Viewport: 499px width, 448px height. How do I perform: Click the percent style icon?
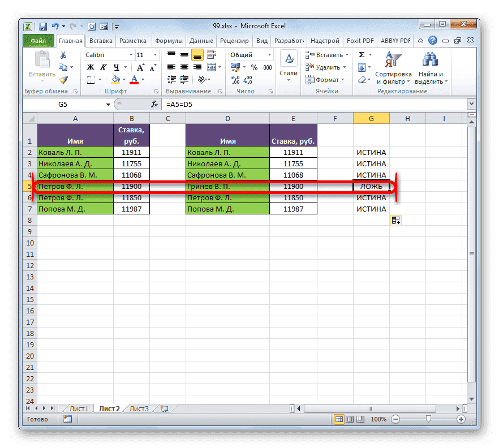pyautogui.click(x=253, y=67)
